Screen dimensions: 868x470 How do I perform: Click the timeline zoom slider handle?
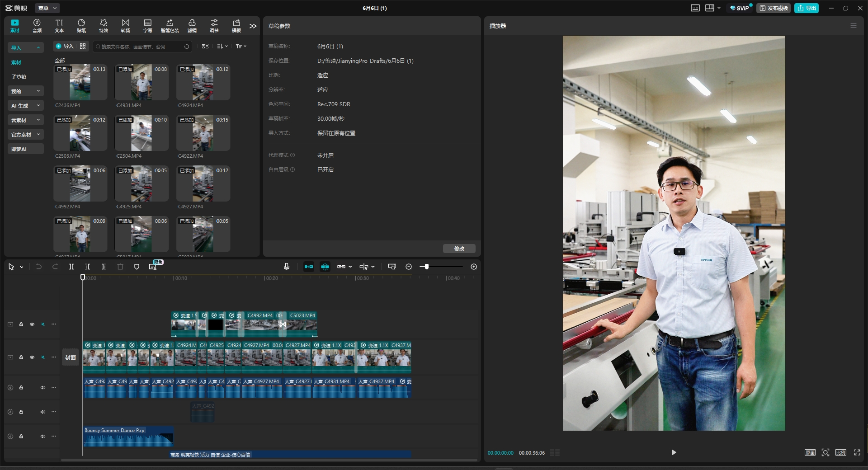426,267
